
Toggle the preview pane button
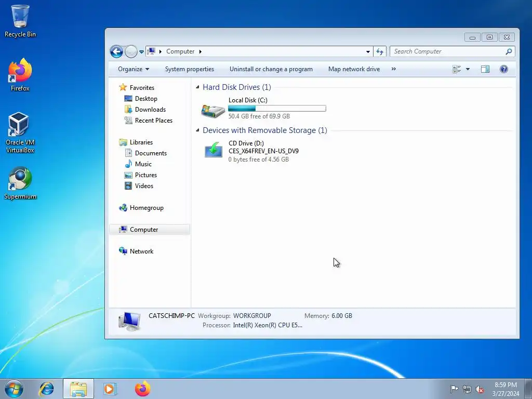coord(485,69)
